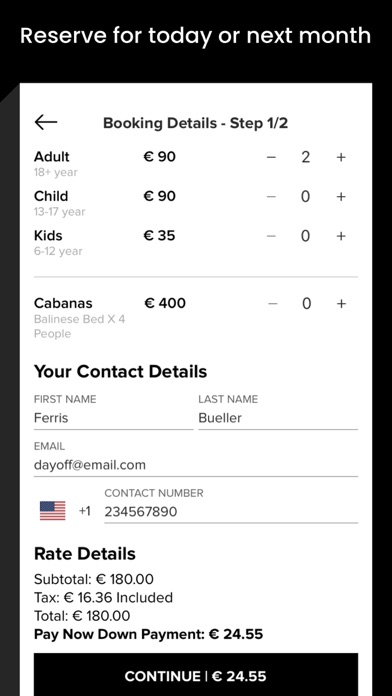Image resolution: width=392 pixels, height=696 pixels.
Task: Add a Child ticket with plus
Action: click(341, 197)
